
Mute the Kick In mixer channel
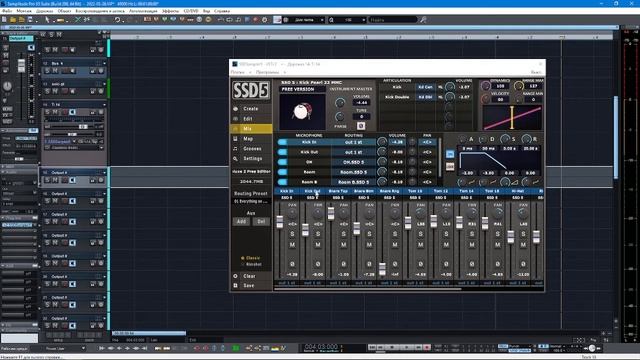tap(292, 244)
